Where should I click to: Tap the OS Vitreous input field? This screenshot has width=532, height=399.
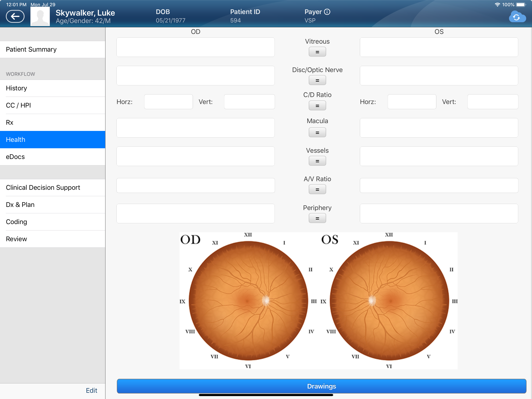439,47
